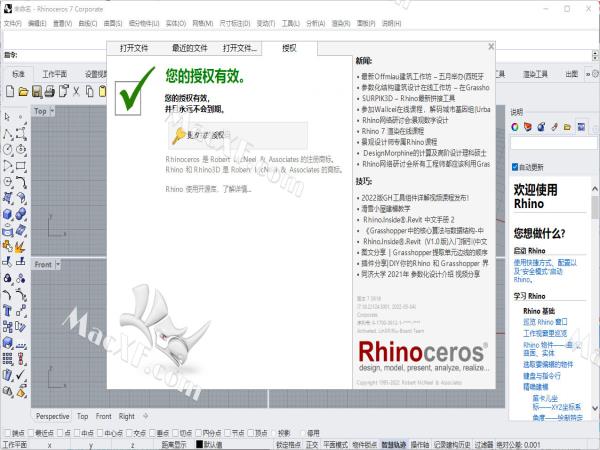Click the help panel scroll-down arrow

(x=595, y=408)
